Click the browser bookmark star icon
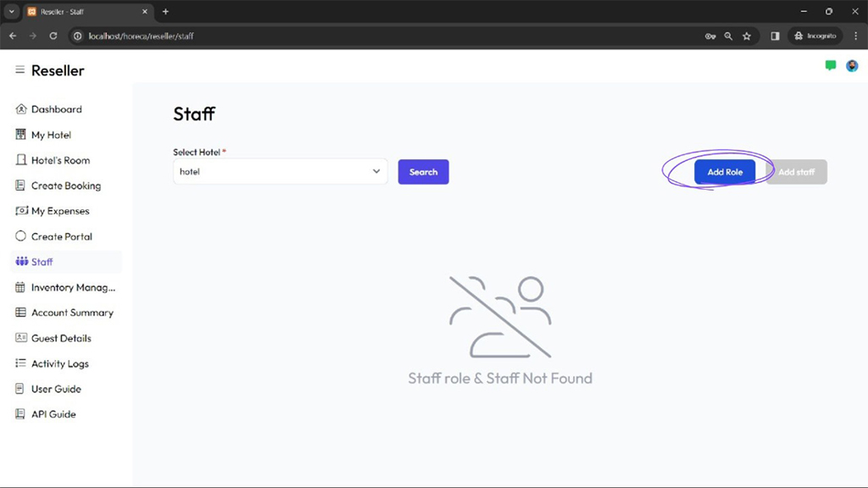Viewport: 868px width, 488px height. 747,36
